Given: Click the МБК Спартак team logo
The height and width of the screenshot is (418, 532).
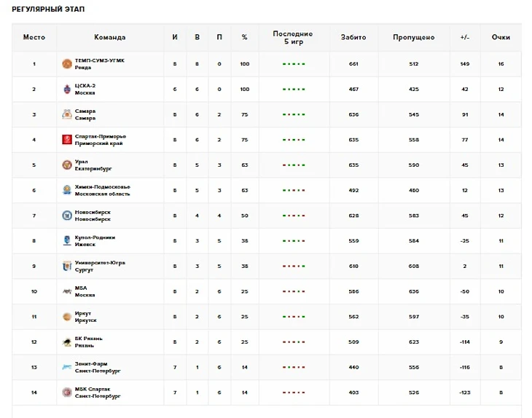Looking at the screenshot, I should [67, 393].
